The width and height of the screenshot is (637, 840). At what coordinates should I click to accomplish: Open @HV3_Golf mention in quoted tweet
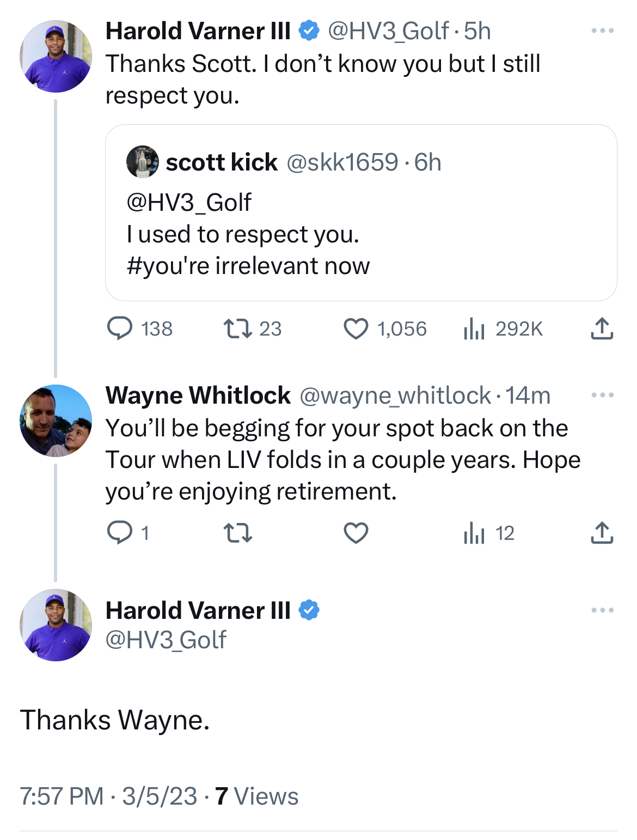[189, 203]
